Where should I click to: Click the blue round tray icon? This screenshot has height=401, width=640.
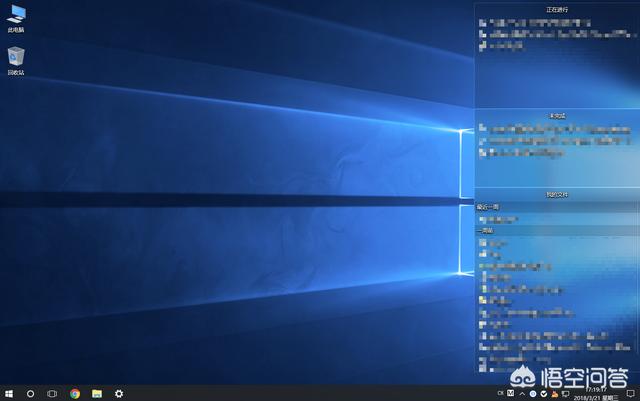[x=533, y=394]
